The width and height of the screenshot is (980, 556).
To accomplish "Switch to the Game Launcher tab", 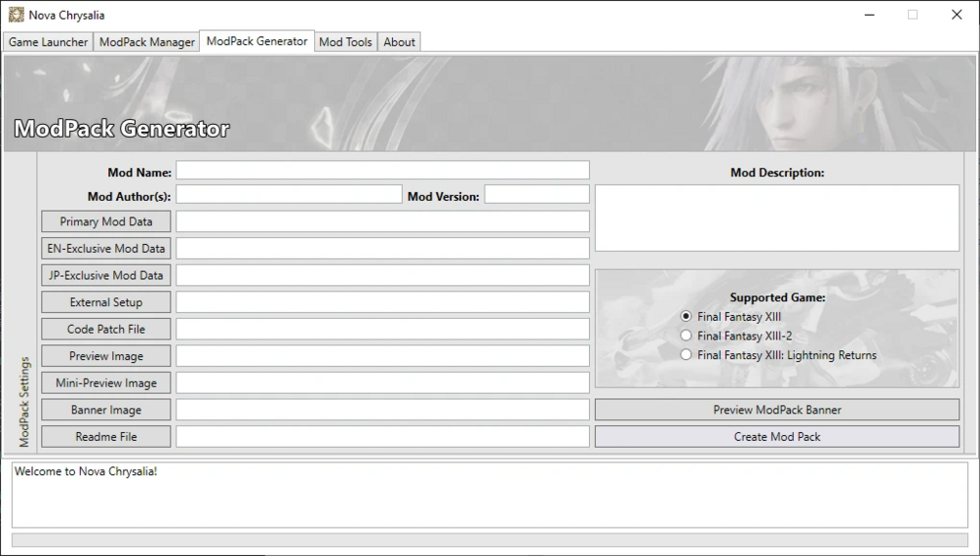I will coord(48,42).
